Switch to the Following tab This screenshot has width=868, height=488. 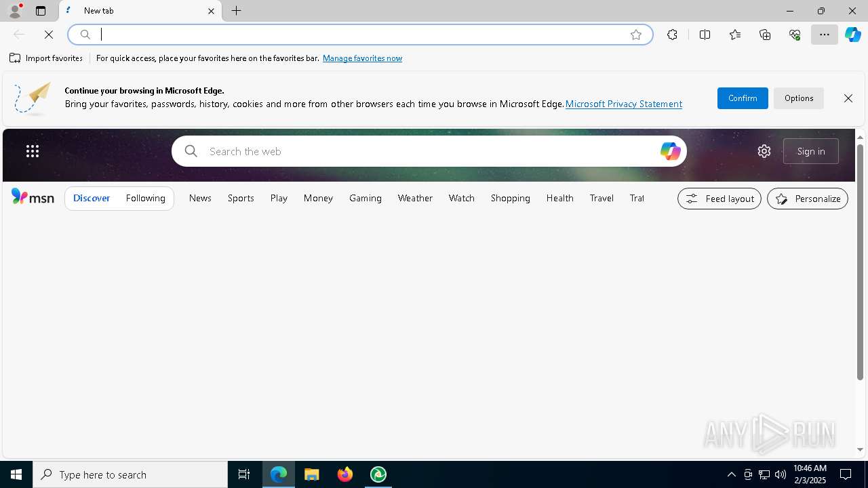click(146, 198)
